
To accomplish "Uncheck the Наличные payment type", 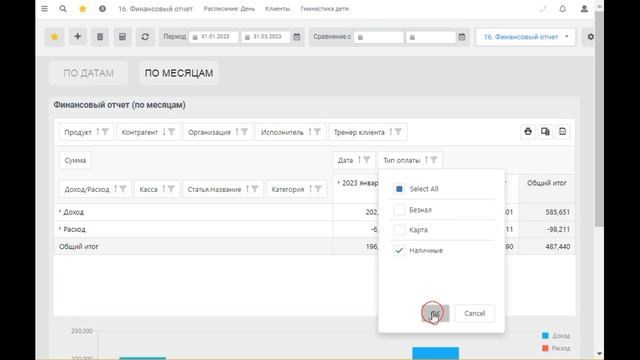I will (x=399, y=250).
